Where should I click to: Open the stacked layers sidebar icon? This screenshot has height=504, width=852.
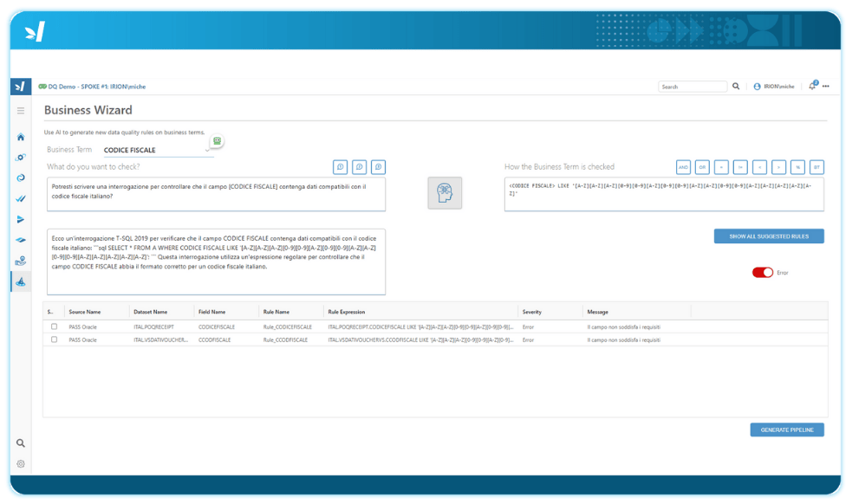(21, 240)
